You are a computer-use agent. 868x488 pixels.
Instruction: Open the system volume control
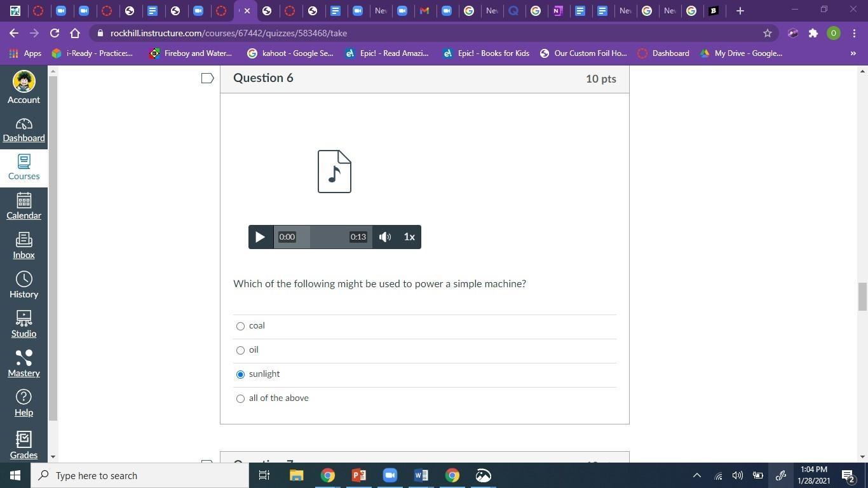[738, 475]
